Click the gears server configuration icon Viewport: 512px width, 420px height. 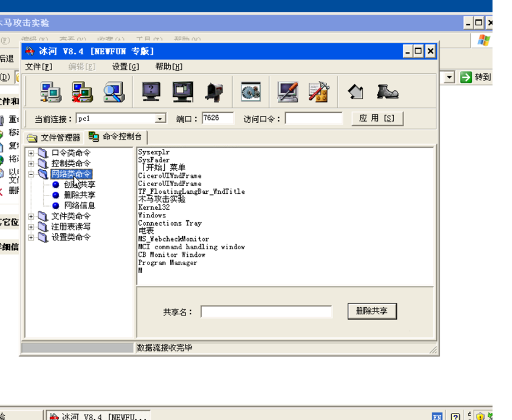point(251,92)
